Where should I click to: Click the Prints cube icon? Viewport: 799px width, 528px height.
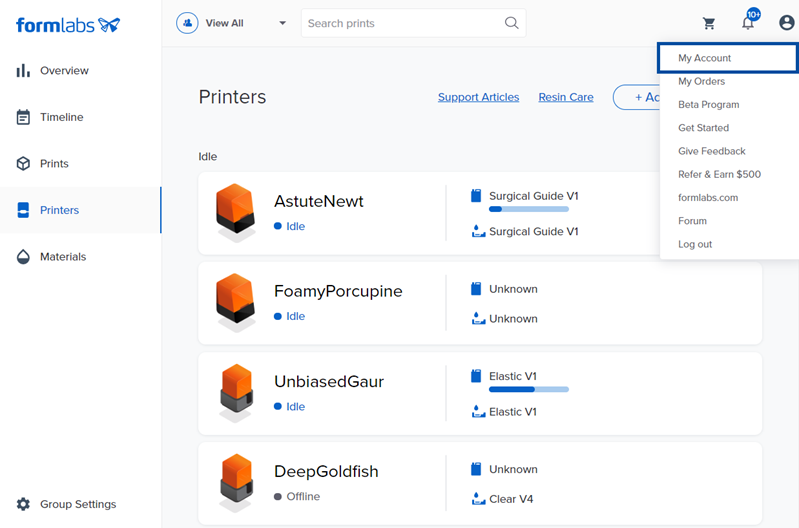pyautogui.click(x=23, y=164)
